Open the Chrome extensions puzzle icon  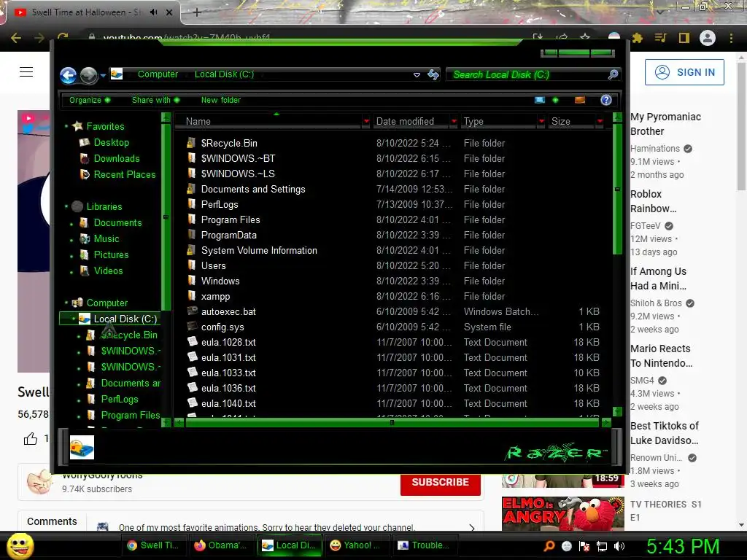638,38
